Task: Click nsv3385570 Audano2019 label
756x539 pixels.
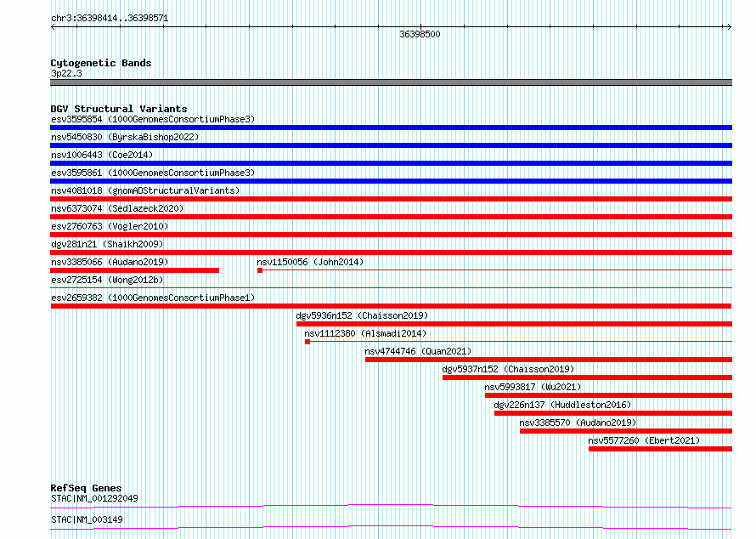Action: 578,423
